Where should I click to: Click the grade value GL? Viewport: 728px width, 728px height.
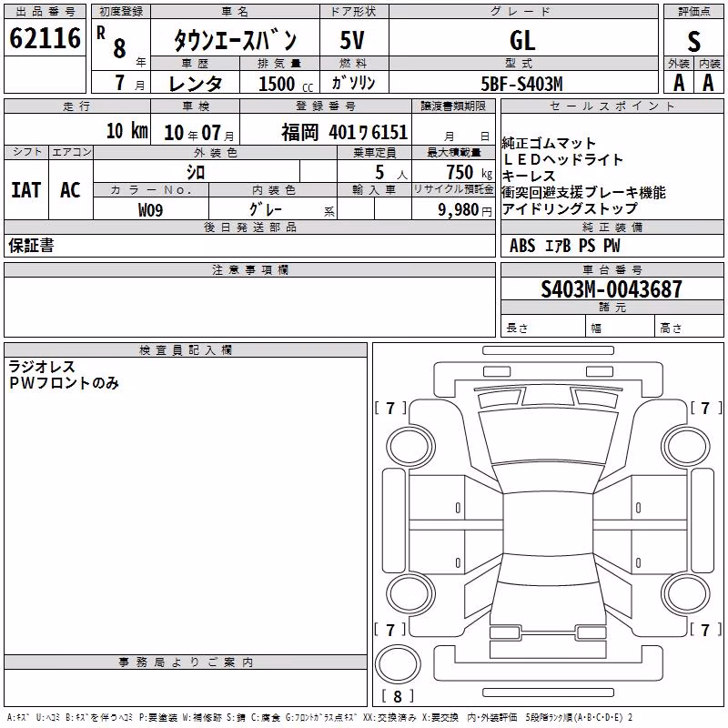(x=522, y=40)
